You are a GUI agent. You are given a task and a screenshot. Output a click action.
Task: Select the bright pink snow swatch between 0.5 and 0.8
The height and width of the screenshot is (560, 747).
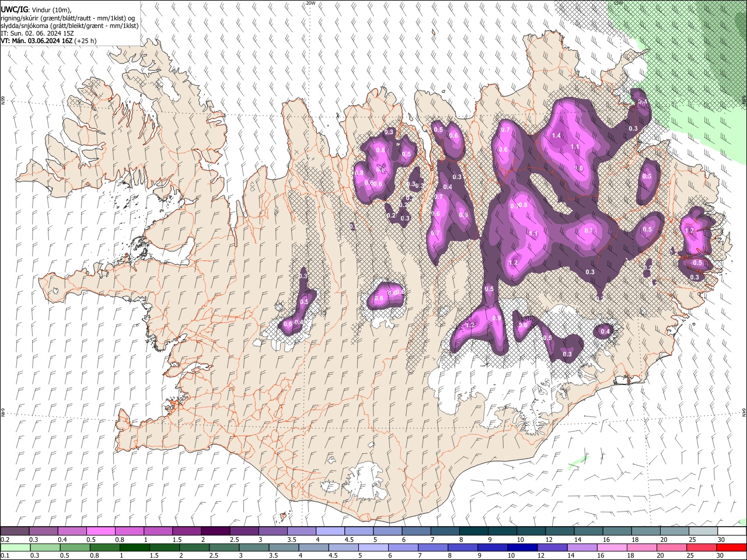[100, 531]
